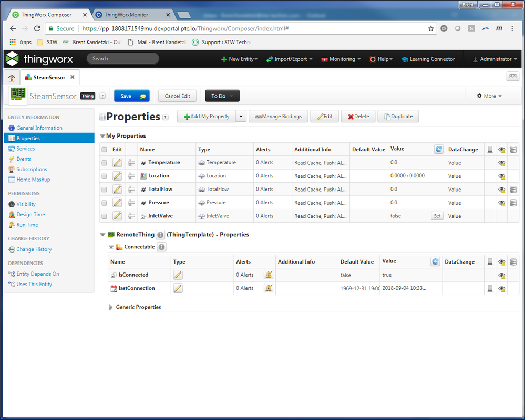Viewport: 525px width, 420px height.
Task: Check the Pressure row checkbox
Action: pos(105,203)
